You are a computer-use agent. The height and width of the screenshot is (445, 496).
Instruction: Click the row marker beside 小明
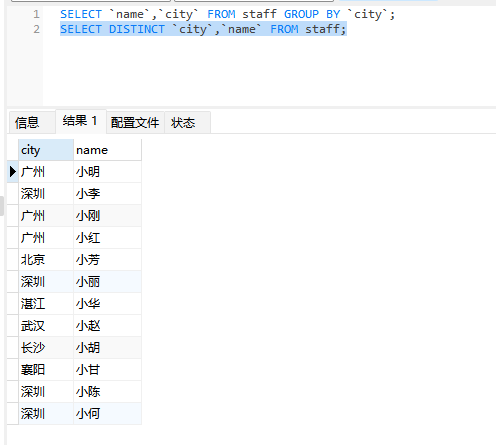click(13, 172)
